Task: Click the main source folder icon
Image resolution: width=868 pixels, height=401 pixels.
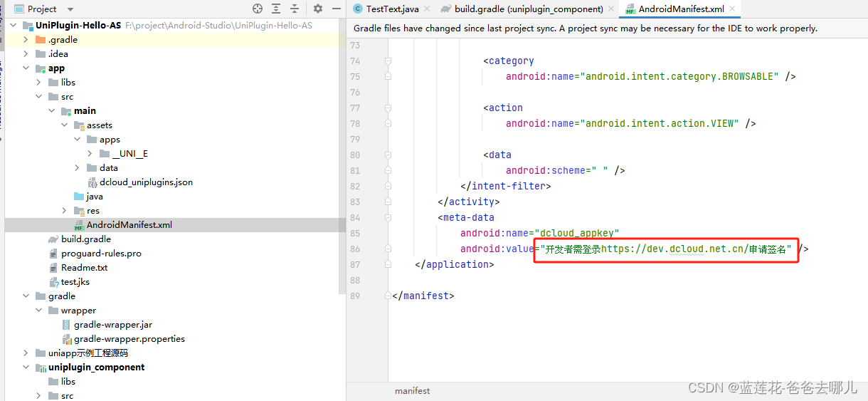Action: click(x=66, y=111)
